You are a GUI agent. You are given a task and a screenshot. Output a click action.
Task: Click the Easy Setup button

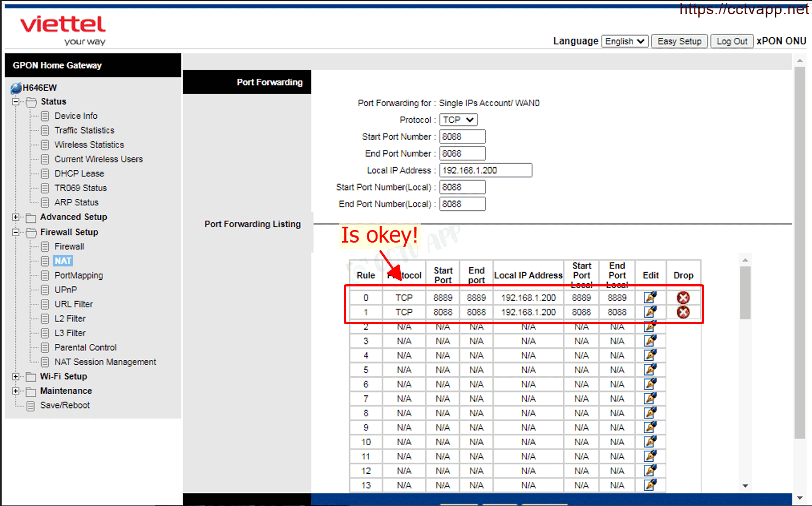tap(679, 42)
